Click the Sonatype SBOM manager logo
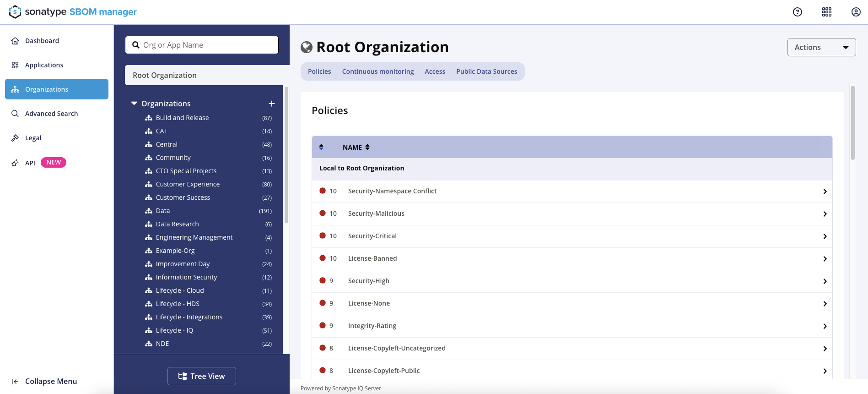This screenshot has height=394, width=868. click(73, 12)
